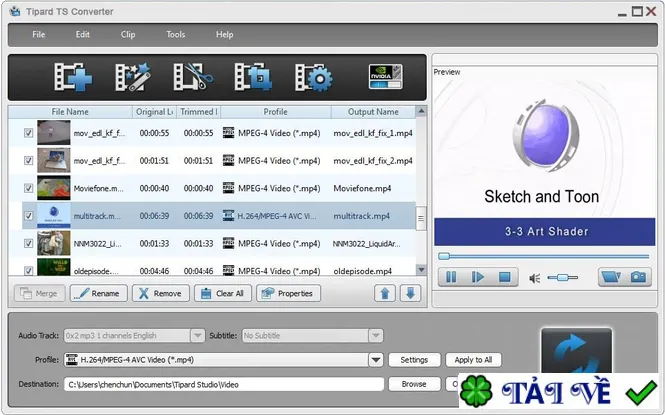Screen dimensions: 665x415
Task: Click MPEG icon in Moviefone.mp4 row
Action: point(229,188)
